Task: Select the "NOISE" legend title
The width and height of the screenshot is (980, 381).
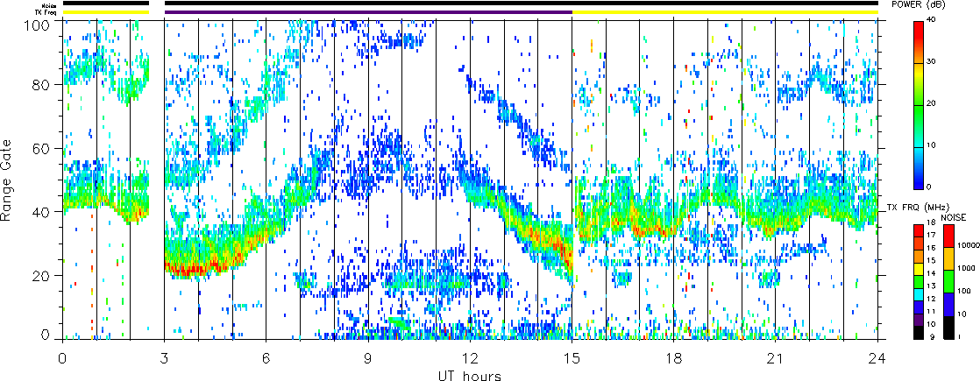Action: [955, 216]
